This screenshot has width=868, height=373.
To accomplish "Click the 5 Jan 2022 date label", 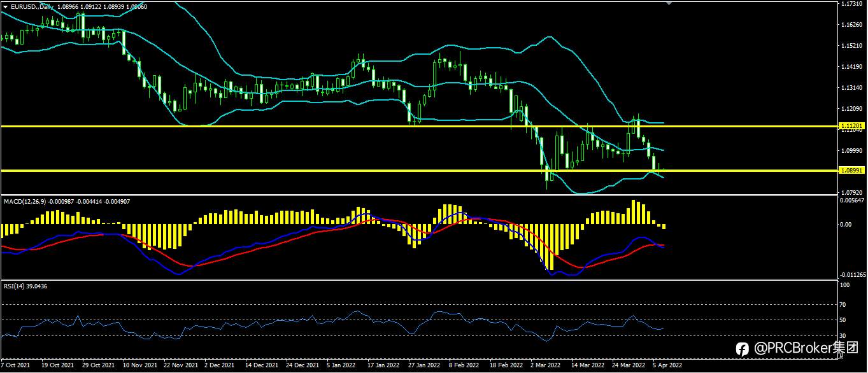I will (x=341, y=366).
